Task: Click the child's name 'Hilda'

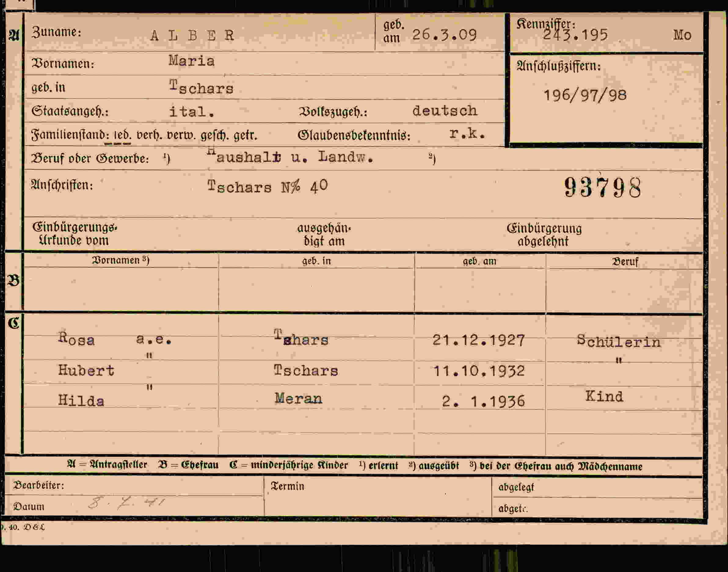Action: [x=81, y=400]
